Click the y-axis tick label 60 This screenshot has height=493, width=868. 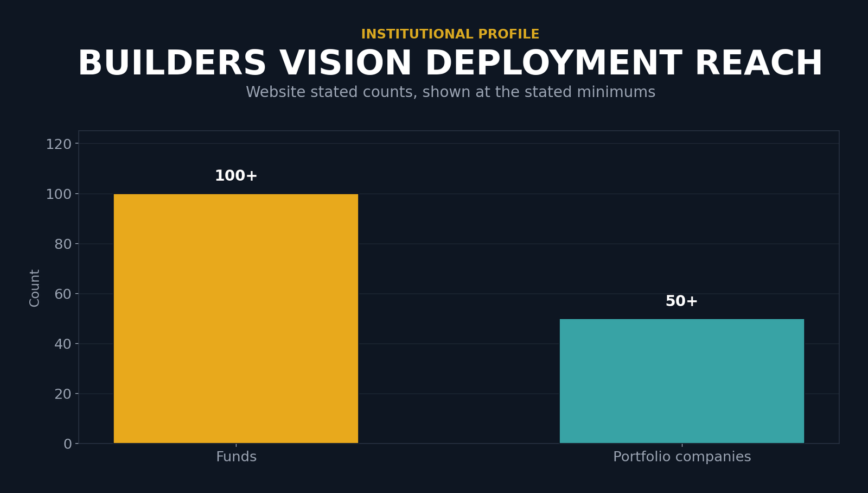pos(63,294)
